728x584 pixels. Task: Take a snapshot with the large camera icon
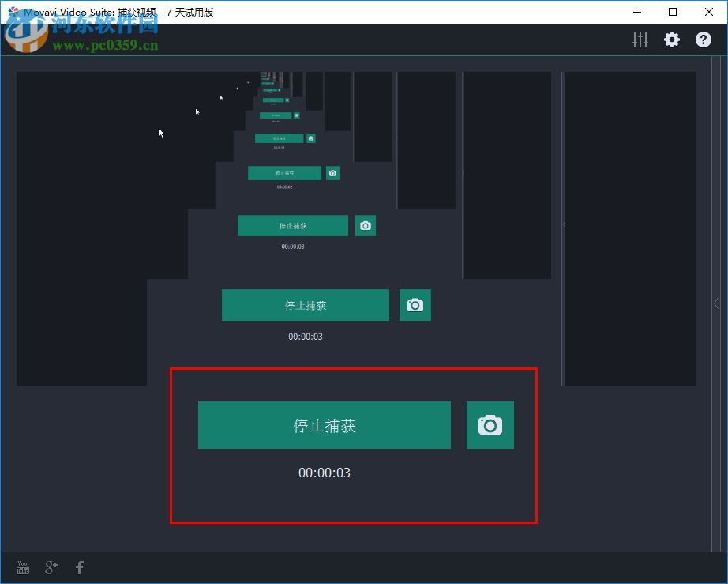click(490, 424)
